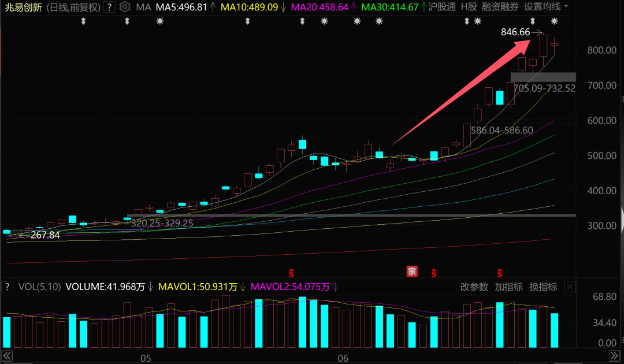624x364 pixels.
Task: Click 换指标 to switch indicator
Action: coord(543,287)
